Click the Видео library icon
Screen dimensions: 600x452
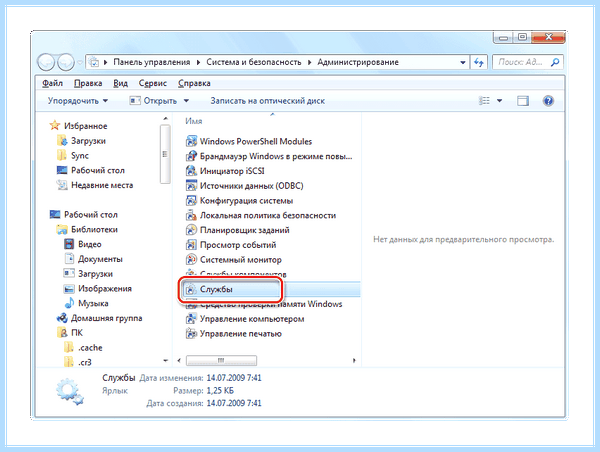pos(69,244)
